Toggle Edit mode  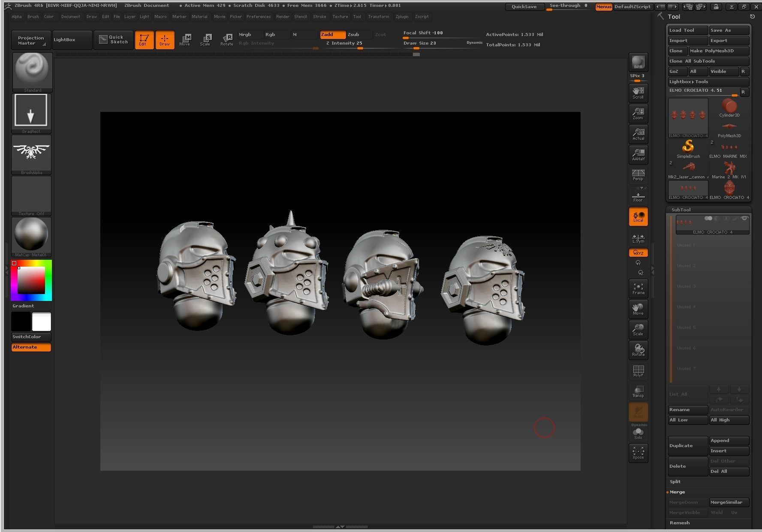click(x=144, y=40)
